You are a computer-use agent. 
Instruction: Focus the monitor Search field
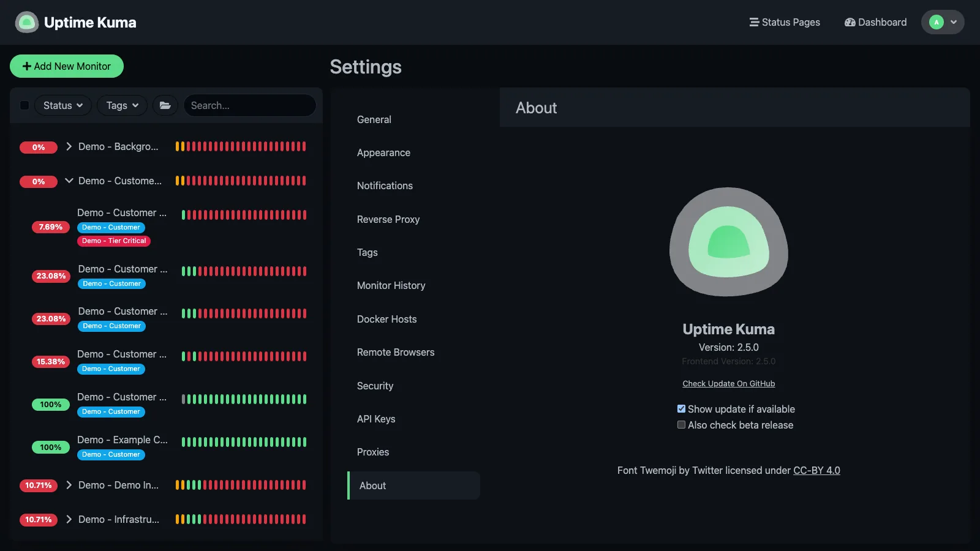[x=250, y=105]
